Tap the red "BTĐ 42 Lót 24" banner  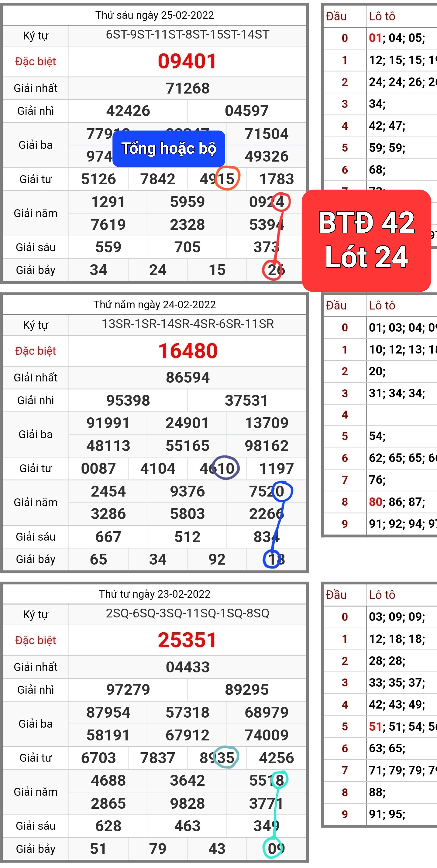pyautogui.click(x=366, y=240)
